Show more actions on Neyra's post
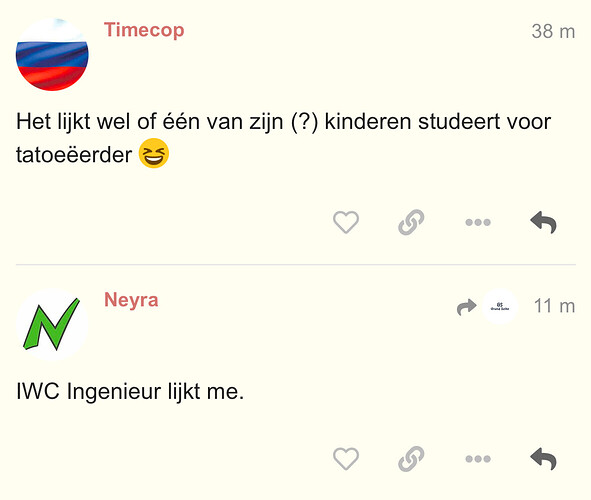The height and width of the screenshot is (500, 591). pos(478,459)
